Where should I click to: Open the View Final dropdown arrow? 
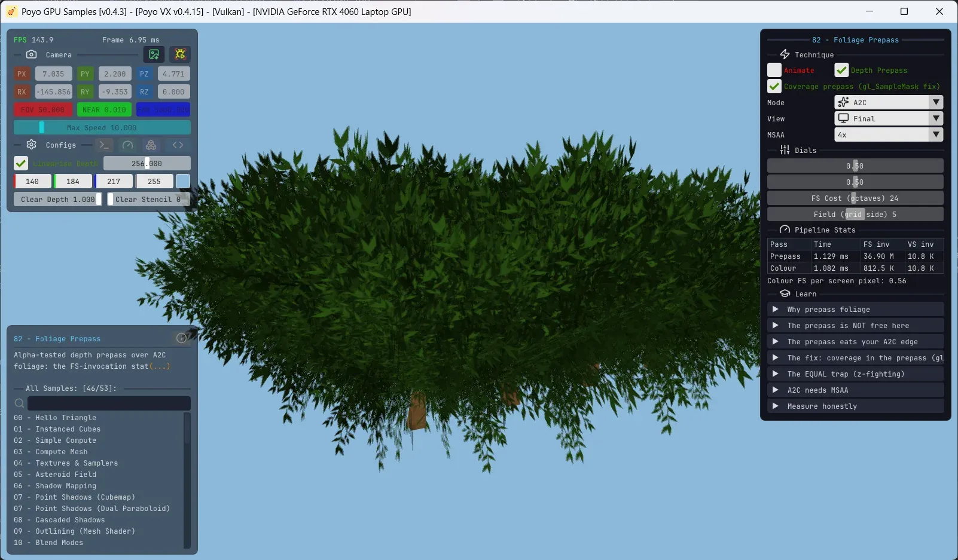[936, 118]
